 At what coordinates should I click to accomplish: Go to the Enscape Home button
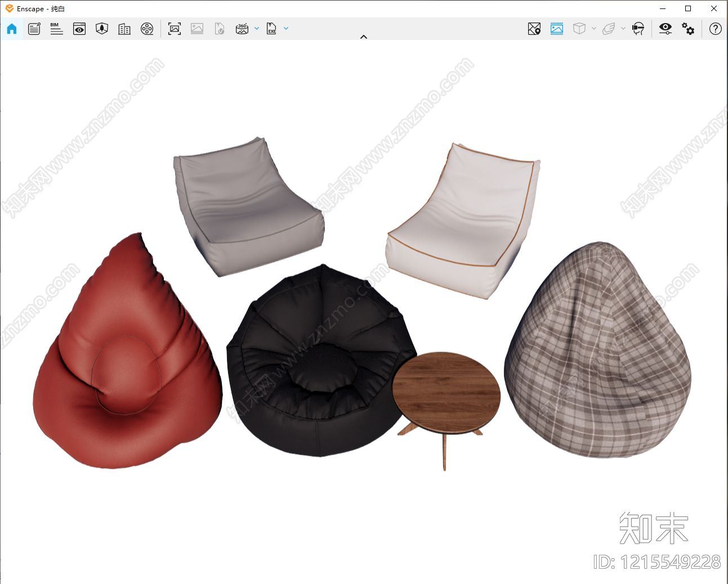pos(12,29)
